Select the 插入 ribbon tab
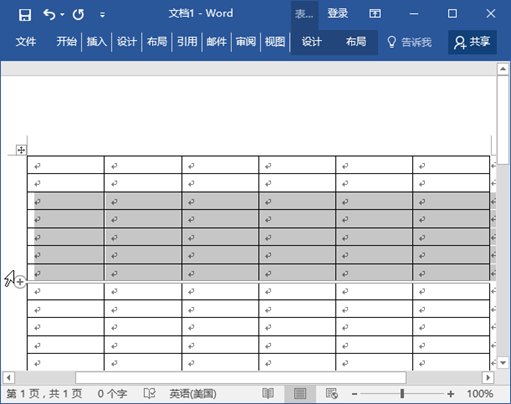Image resolution: width=511 pixels, height=404 pixels. [x=96, y=42]
